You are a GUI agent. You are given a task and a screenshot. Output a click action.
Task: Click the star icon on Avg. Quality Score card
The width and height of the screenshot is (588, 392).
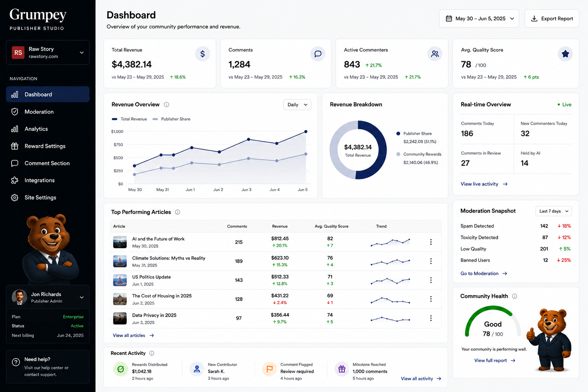(x=565, y=54)
